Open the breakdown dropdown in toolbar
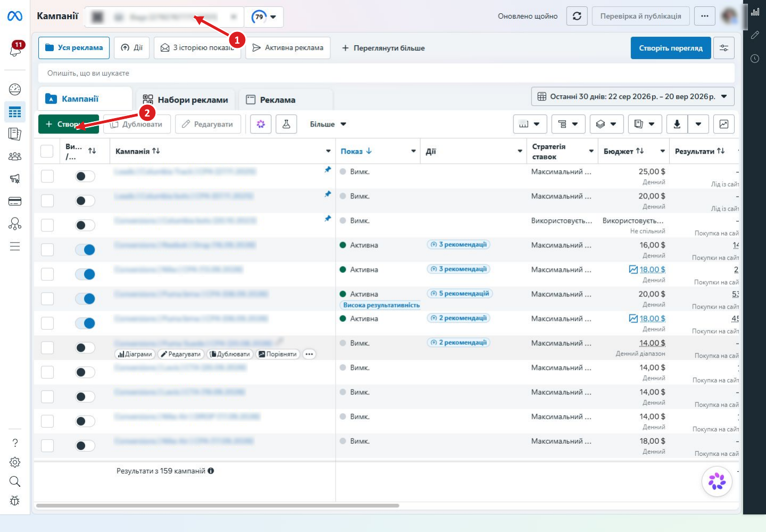 tap(568, 124)
